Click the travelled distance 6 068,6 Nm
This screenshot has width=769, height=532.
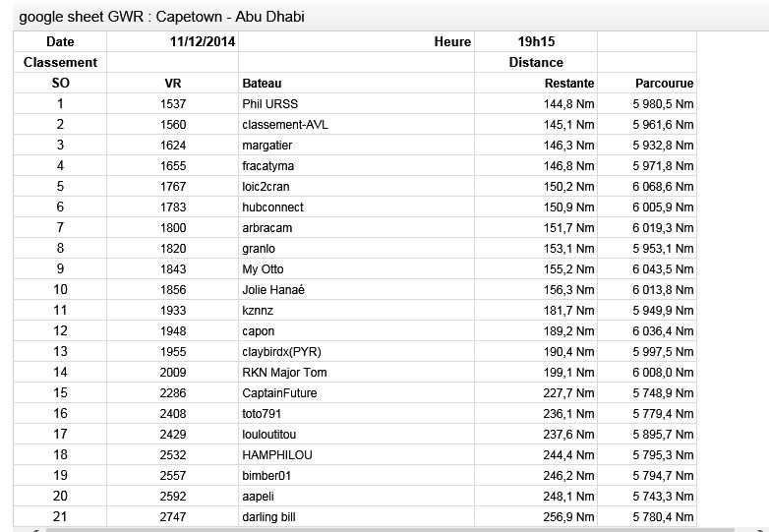pyautogui.click(x=663, y=187)
